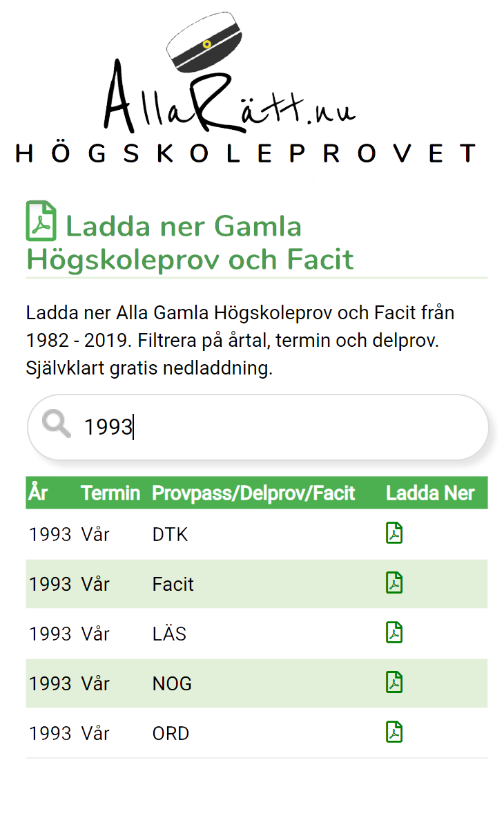
Task: Download the 1993 Vår LÄS PDF
Action: [394, 633]
